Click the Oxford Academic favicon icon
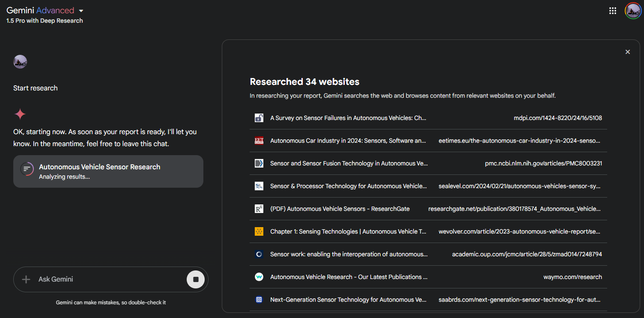Screen dimensions: 644x318 point(259,254)
